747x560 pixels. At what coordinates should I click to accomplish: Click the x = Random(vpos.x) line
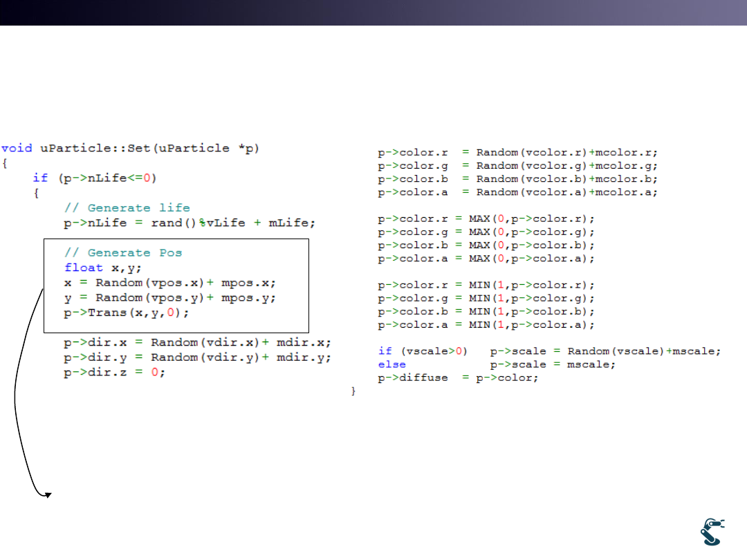tap(174, 283)
